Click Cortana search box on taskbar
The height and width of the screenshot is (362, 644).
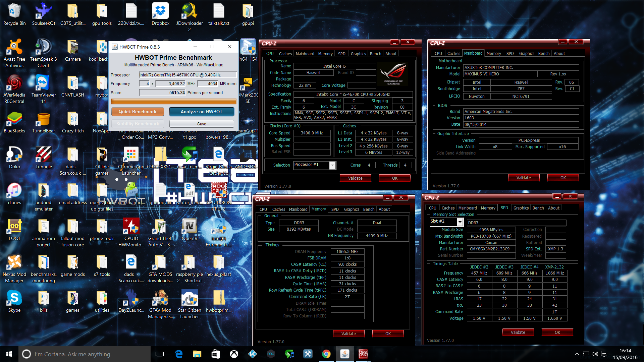(x=85, y=354)
